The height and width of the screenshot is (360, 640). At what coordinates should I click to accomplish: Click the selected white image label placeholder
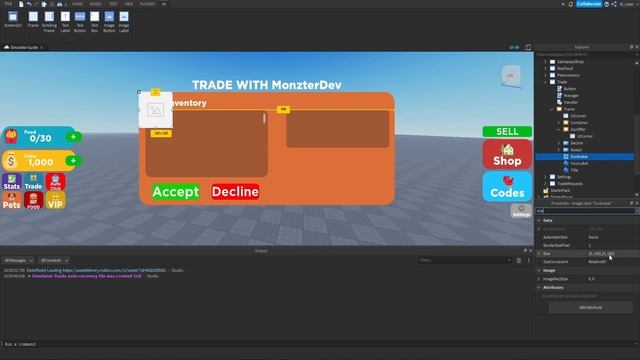156,109
